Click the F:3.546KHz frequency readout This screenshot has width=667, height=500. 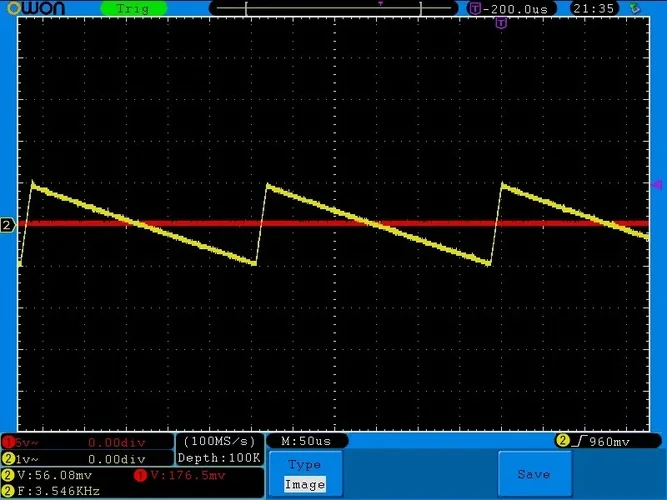click(x=59, y=491)
